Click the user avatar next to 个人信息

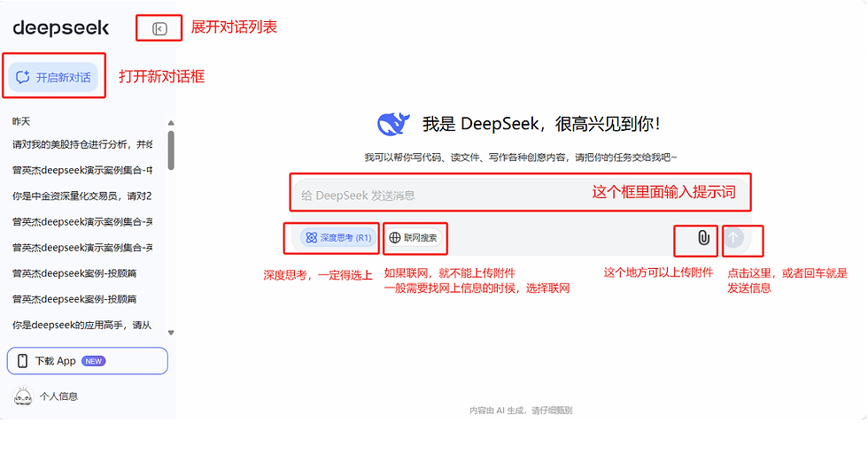(23, 396)
